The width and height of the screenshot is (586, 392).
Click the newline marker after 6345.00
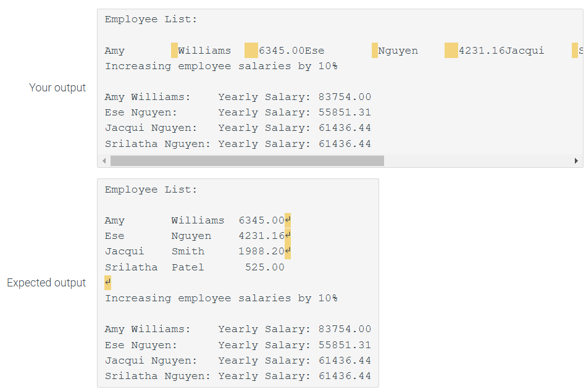click(x=288, y=220)
